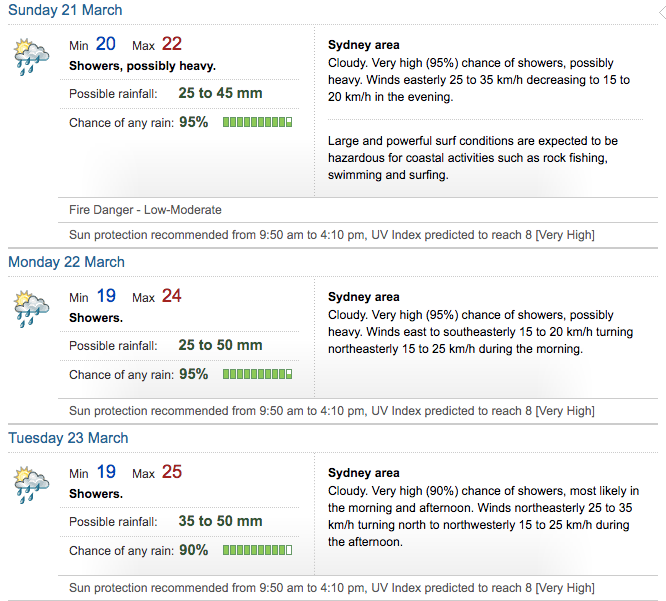Click Monday's showers weather icon
This screenshot has width=666, height=601.
31,309
